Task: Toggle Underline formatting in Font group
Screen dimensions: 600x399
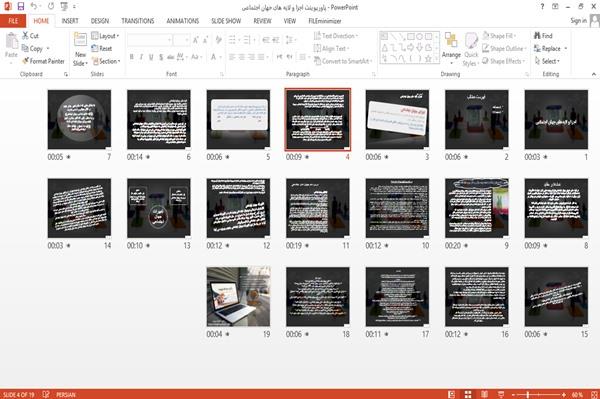Action: coord(151,57)
